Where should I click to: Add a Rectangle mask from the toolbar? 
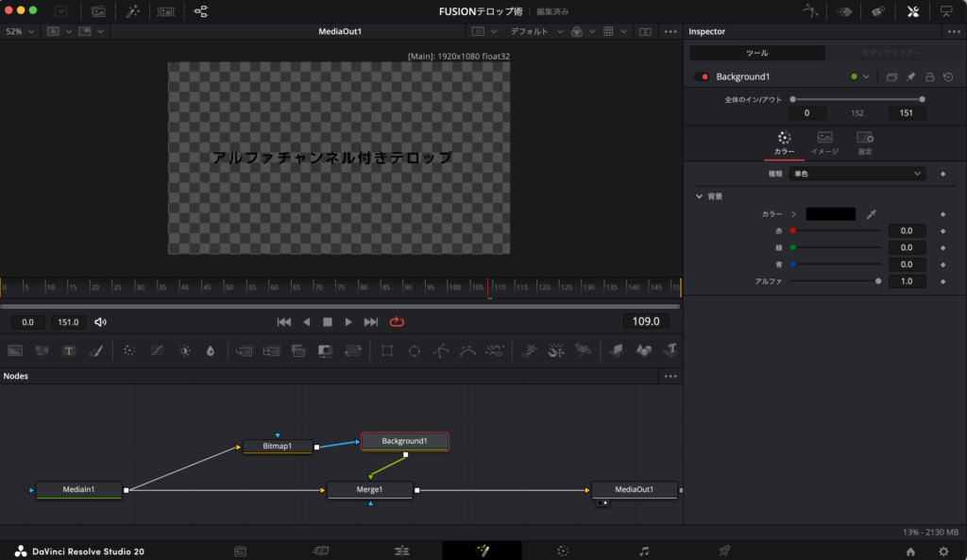387,350
